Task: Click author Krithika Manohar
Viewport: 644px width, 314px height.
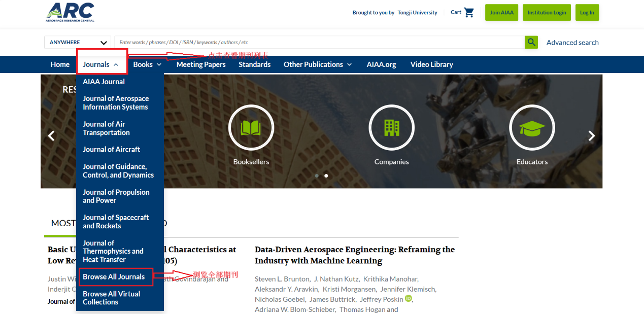Action: pos(391,279)
